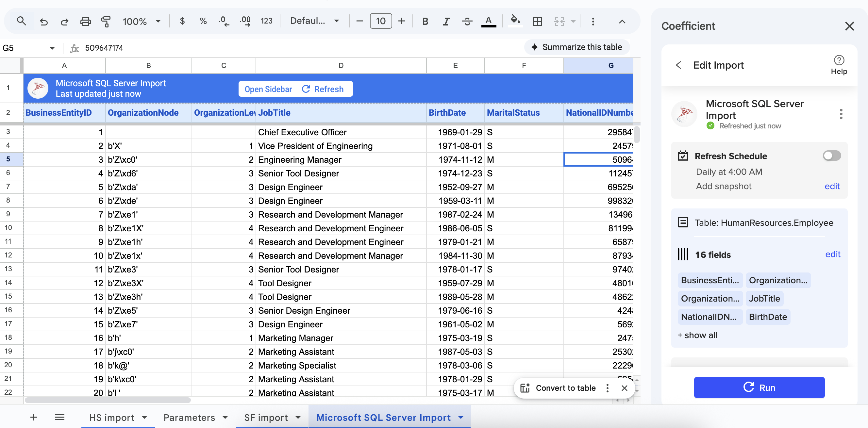868x428 pixels.
Task: Click the Summarize this table sparkle button
Action: click(577, 47)
